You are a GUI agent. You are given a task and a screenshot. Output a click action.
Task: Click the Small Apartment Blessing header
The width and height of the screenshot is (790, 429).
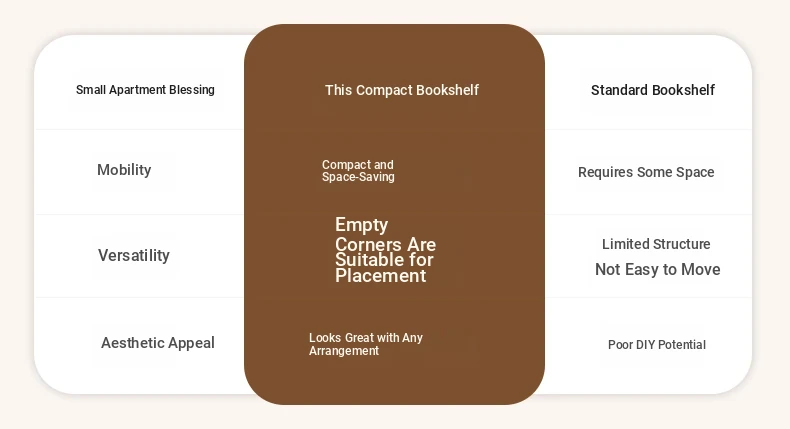pyautogui.click(x=145, y=90)
